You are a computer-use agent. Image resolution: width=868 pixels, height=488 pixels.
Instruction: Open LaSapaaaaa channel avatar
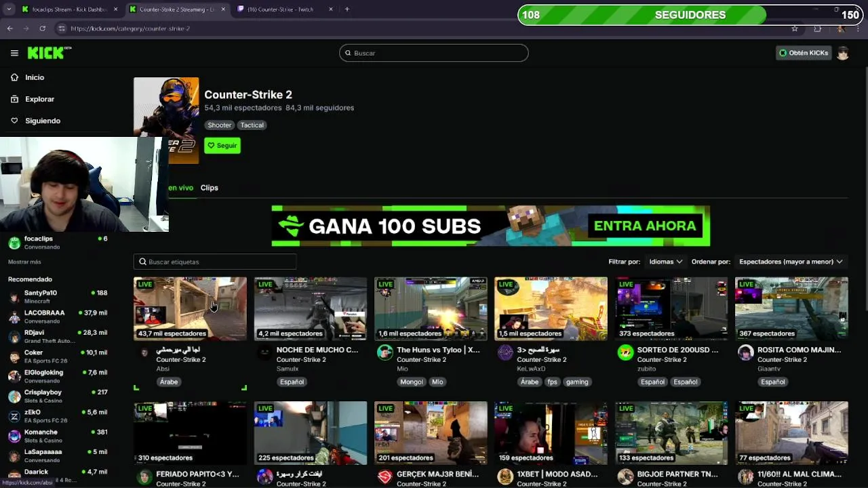(x=14, y=455)
